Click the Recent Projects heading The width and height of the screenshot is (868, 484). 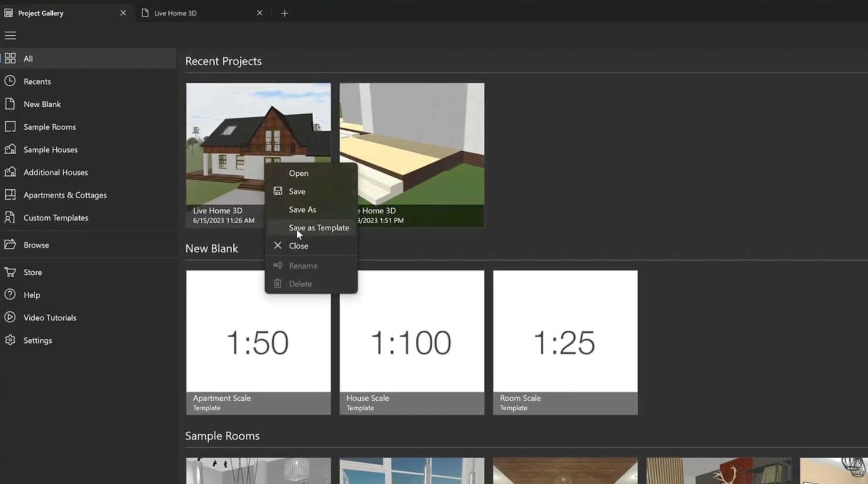click(223, 61)
